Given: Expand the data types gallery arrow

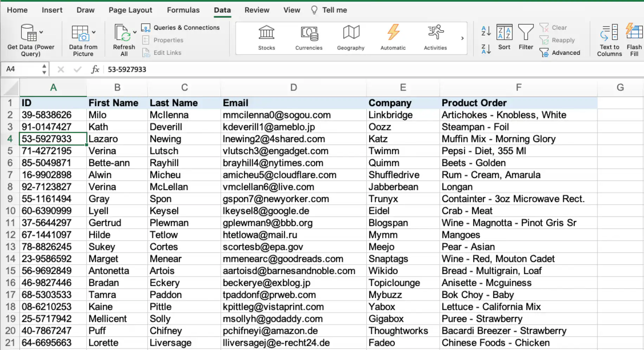Looking at the screenshot, I should click(x=462, y=38).
